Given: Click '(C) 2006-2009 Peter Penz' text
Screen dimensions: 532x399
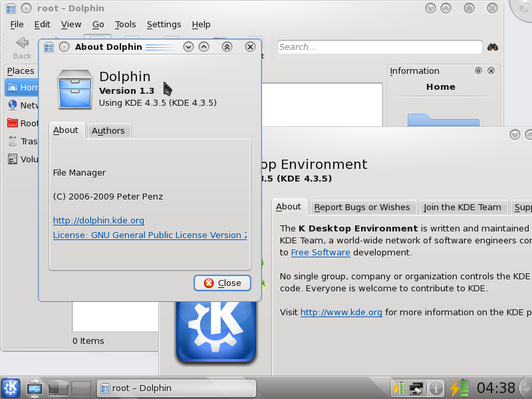Looking at the screenshot, I should click(x=108, y=197).
